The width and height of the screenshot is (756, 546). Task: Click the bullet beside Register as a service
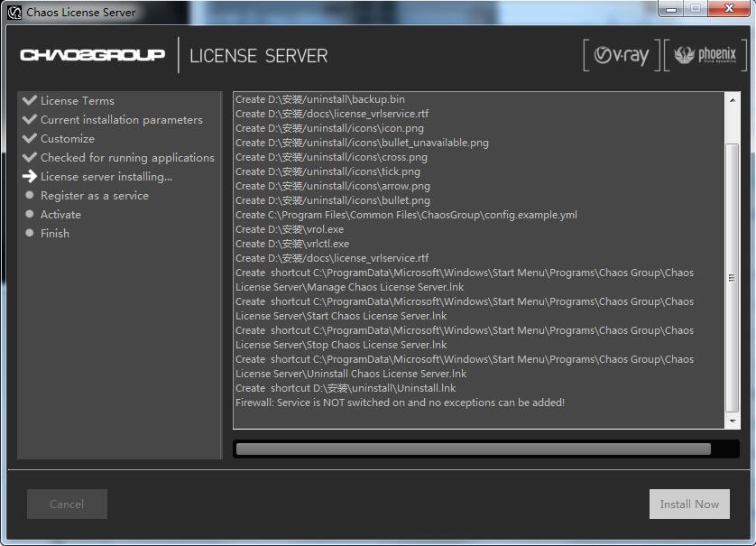pos(30,195)
